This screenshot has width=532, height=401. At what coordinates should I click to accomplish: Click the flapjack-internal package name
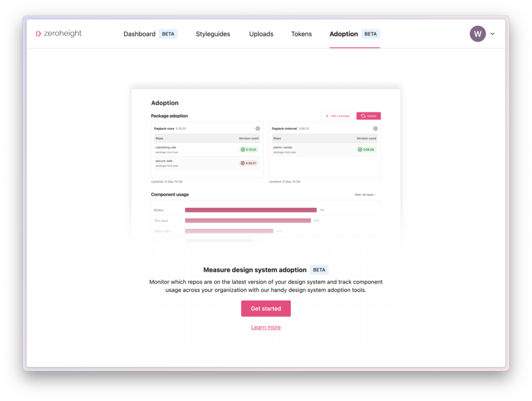tap(284, 128)
